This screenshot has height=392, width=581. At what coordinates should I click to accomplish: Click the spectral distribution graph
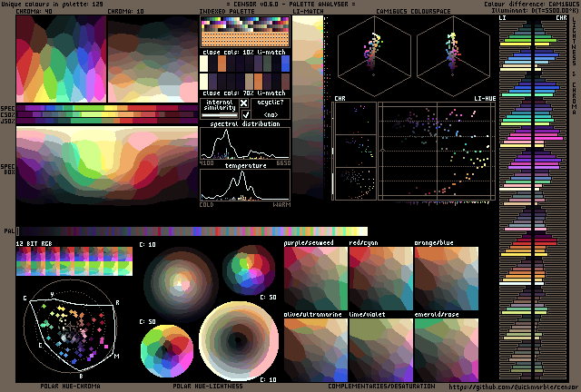(x=245, y=143)
